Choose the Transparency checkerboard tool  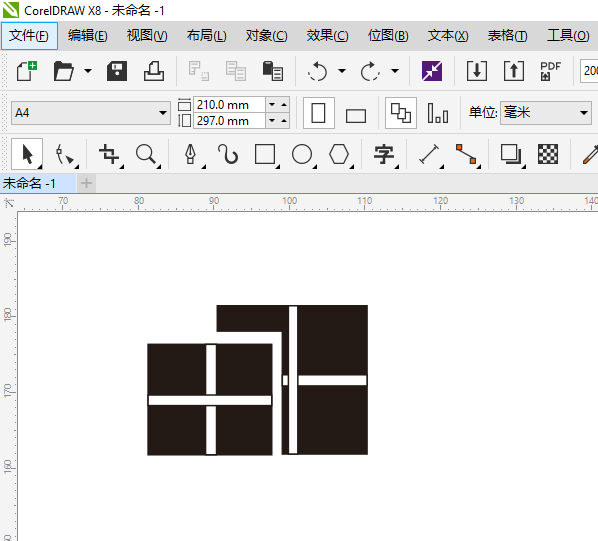click(548, 154)
